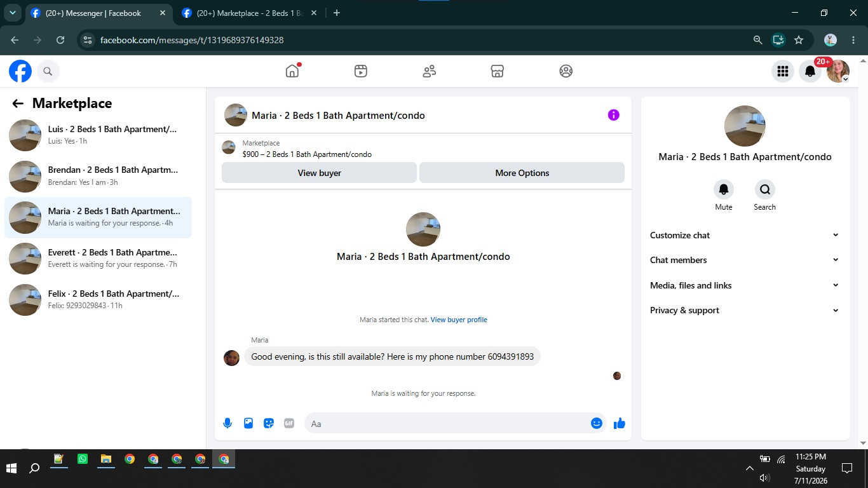Open Chrome three-dot menu
The height and width of the screenshot is (488, 868).
[853, 40]
